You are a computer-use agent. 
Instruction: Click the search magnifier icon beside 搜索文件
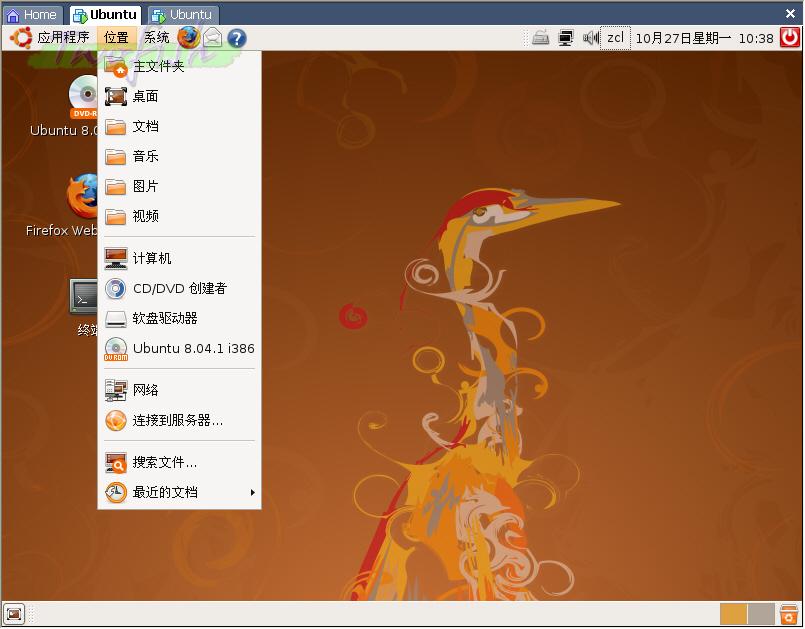(x=116, y=463)
